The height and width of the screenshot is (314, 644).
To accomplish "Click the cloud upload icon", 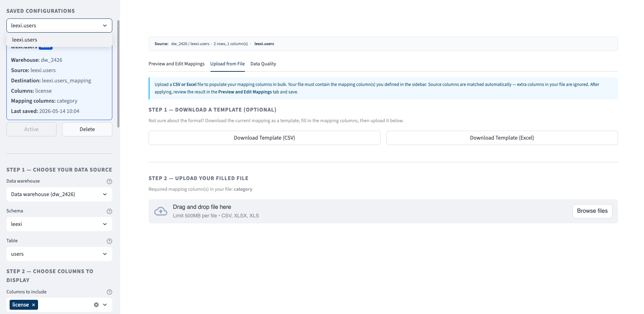I will coord(161,211).
